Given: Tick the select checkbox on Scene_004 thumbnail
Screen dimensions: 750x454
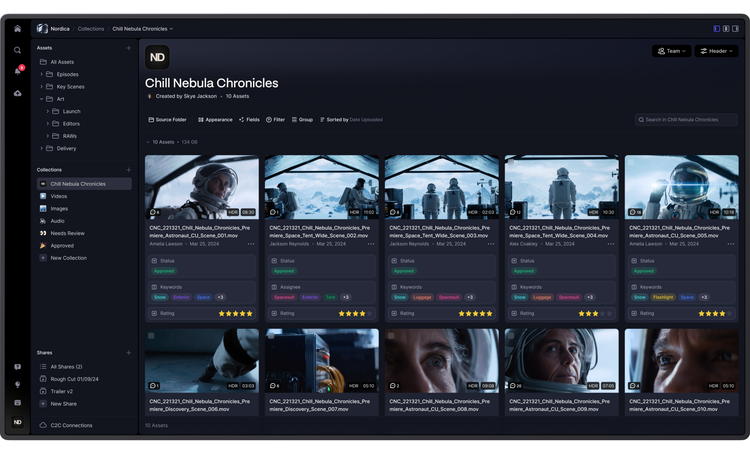Looking at the screenshot, I should point(511,162).
